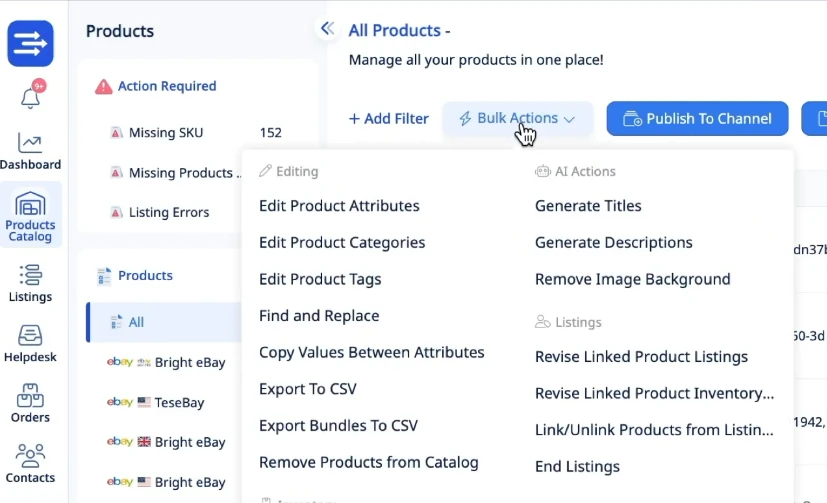
Task: Select the Products Catalog sidebar icon
Action: [x=30, y=215]
